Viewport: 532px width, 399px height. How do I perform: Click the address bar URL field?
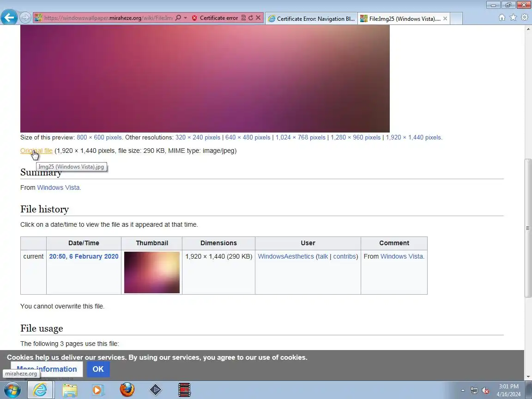(109, 18)
